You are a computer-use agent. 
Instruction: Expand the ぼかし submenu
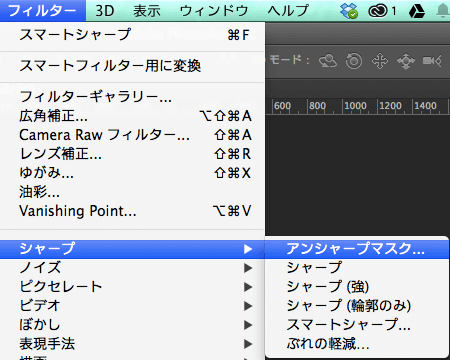133,325
